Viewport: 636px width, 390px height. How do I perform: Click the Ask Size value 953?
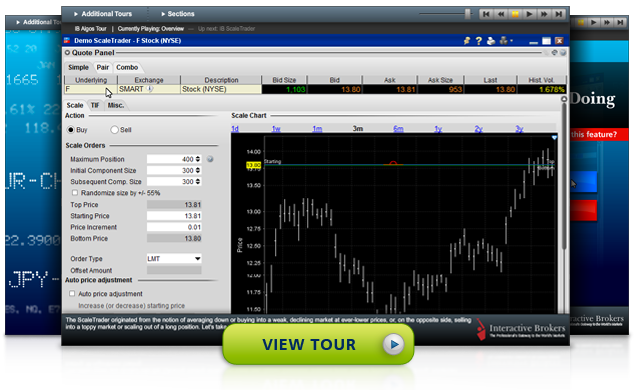(x=455, y=89)
